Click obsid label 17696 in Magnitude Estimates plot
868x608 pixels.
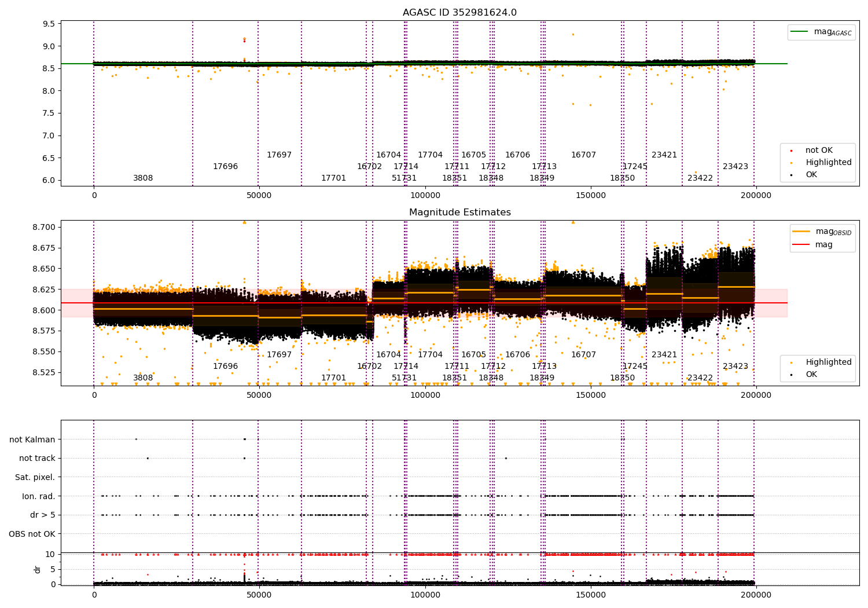click(225, 367)
